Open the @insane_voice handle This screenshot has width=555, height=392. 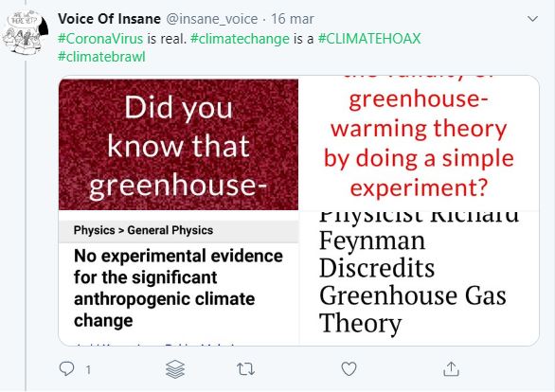tap(212, 19)
